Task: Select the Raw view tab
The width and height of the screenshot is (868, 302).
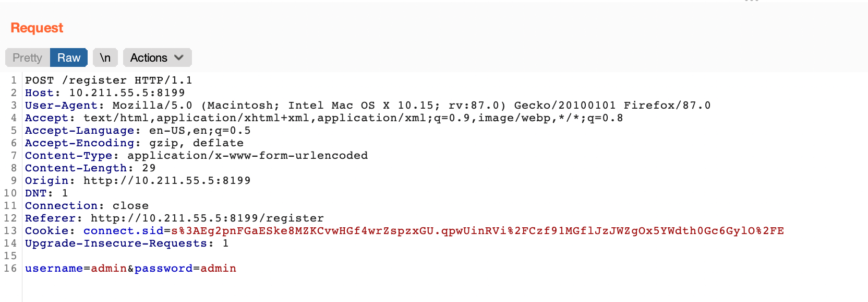Action: [69, 57]
